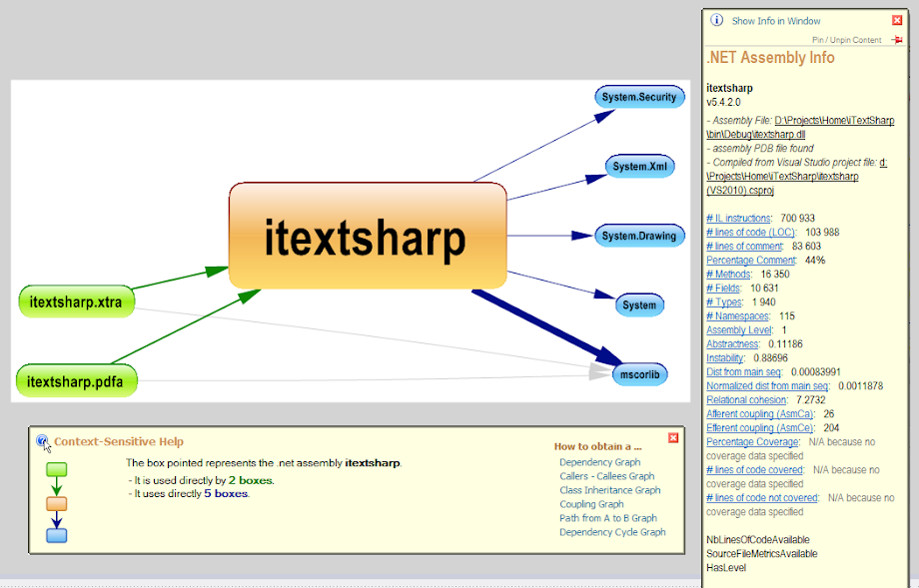
Task: Click # Fields metric link
Action: pos(723,289)
